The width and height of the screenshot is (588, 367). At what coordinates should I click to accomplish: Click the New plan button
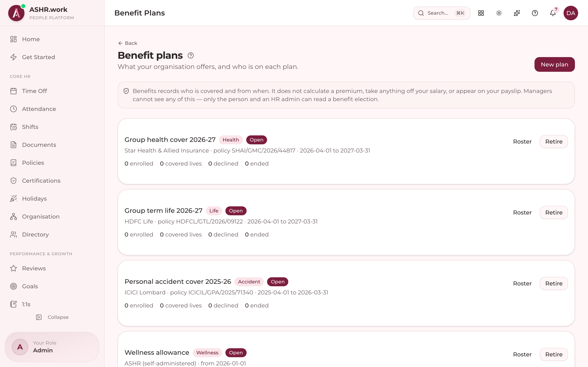[555, 65]
